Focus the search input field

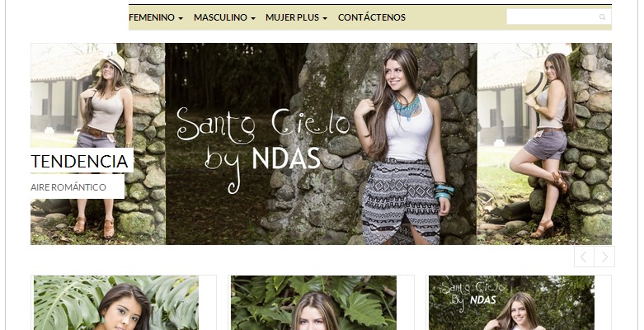(x=558, y=16)
